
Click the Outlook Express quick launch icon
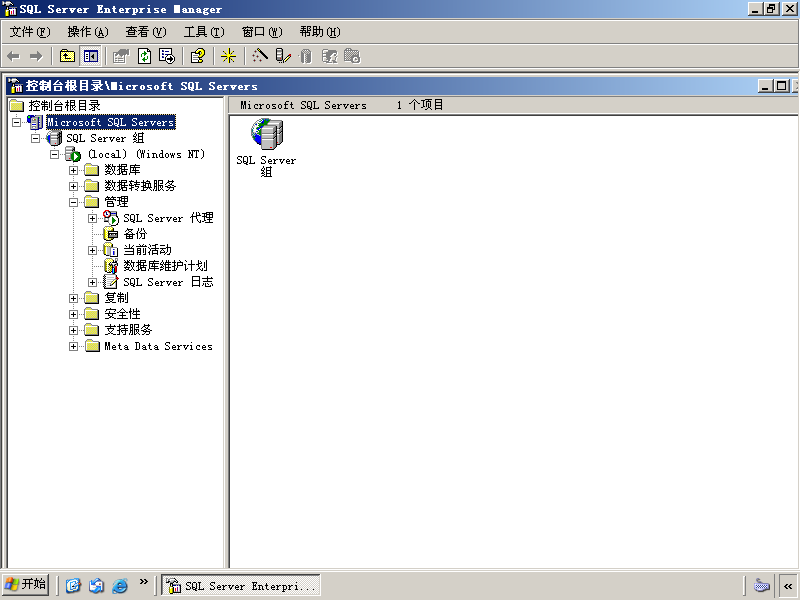96,585
